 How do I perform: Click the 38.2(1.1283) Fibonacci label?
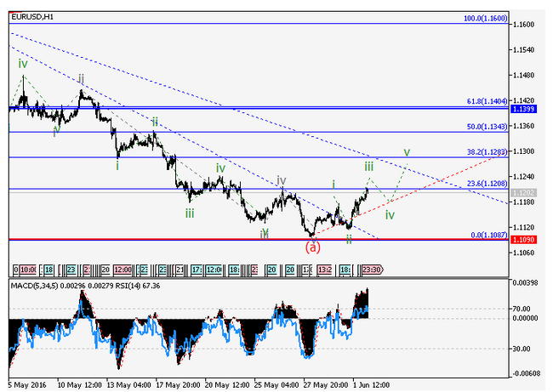point(487,152)
